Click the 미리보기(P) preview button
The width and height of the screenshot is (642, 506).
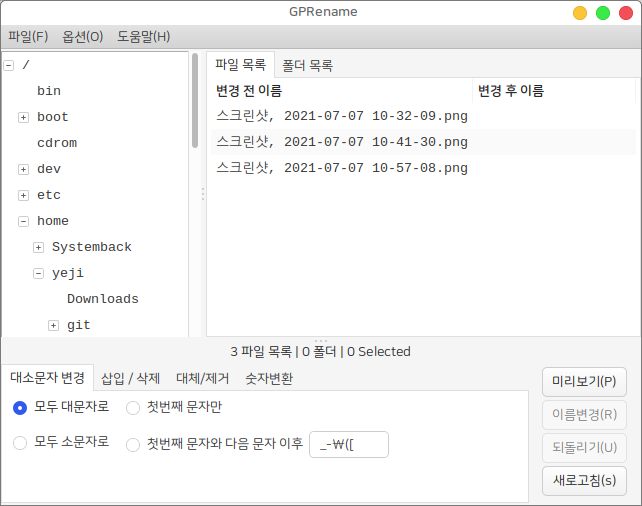click(x=584, y=382)
